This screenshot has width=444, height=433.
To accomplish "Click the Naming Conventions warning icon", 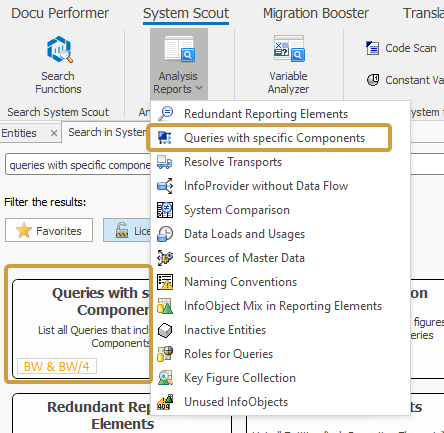I will 165,282.
